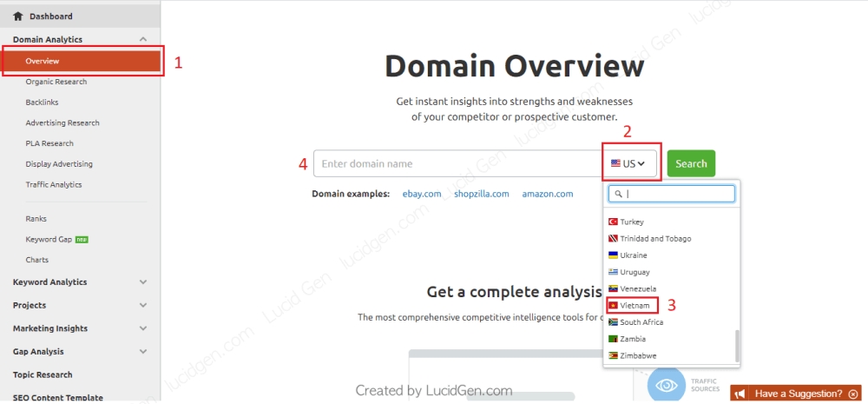The image size is (868, 404).
Task: Open Advertising Research
Action: click(x=62, y=123)
